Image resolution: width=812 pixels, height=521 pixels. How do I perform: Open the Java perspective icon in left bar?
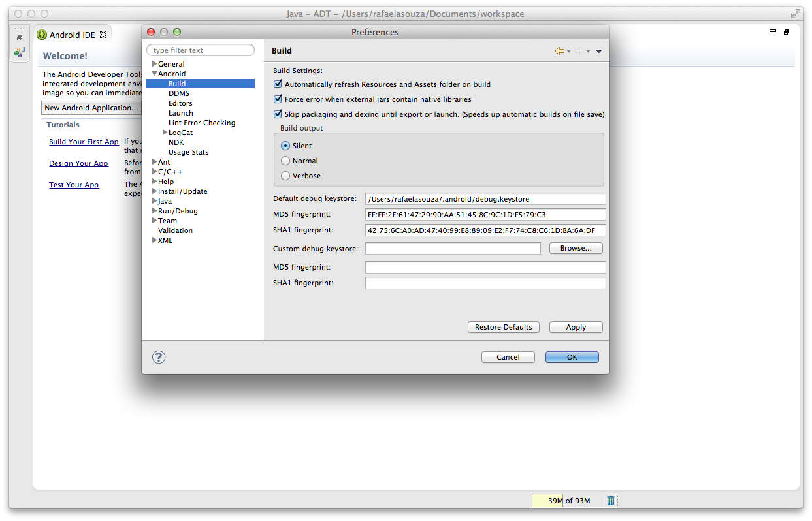pyautogui.click(x=20, y=51)
